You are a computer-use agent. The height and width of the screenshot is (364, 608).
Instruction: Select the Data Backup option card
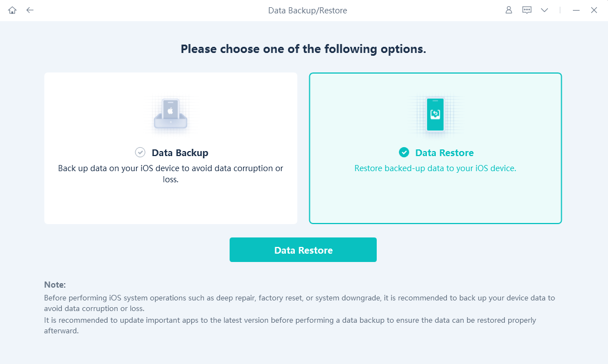click(x=171, y=148)
